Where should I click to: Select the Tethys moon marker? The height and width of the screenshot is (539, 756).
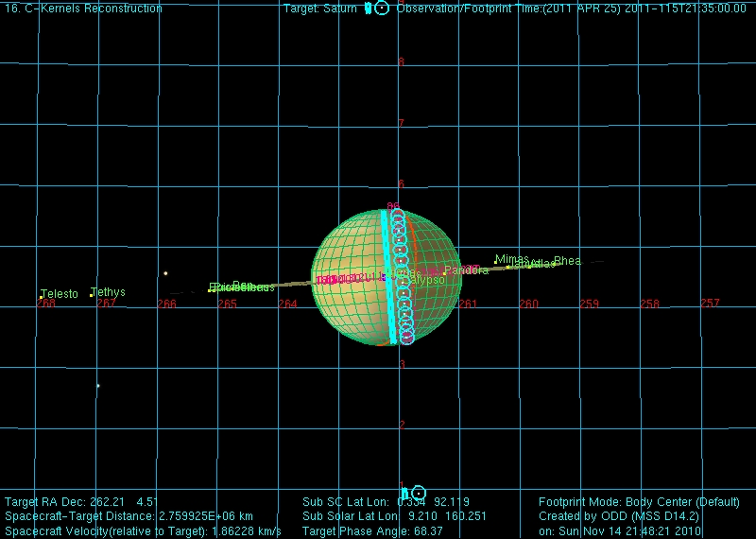[x=92, y=296]
